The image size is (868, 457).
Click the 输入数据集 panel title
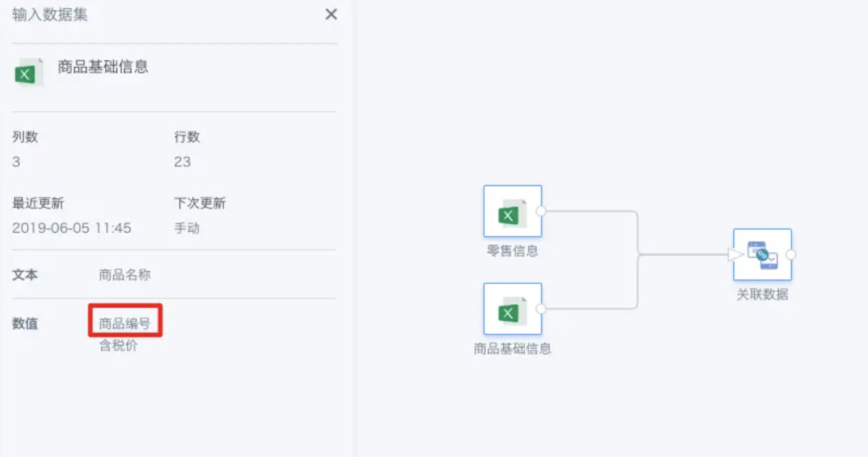(50, 15)
